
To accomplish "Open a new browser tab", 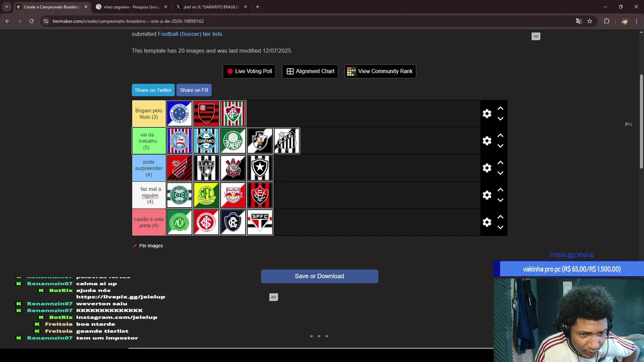I will 258,7.
